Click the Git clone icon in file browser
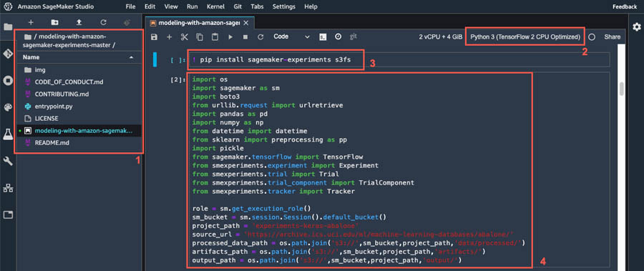 [x=127, y=22]
